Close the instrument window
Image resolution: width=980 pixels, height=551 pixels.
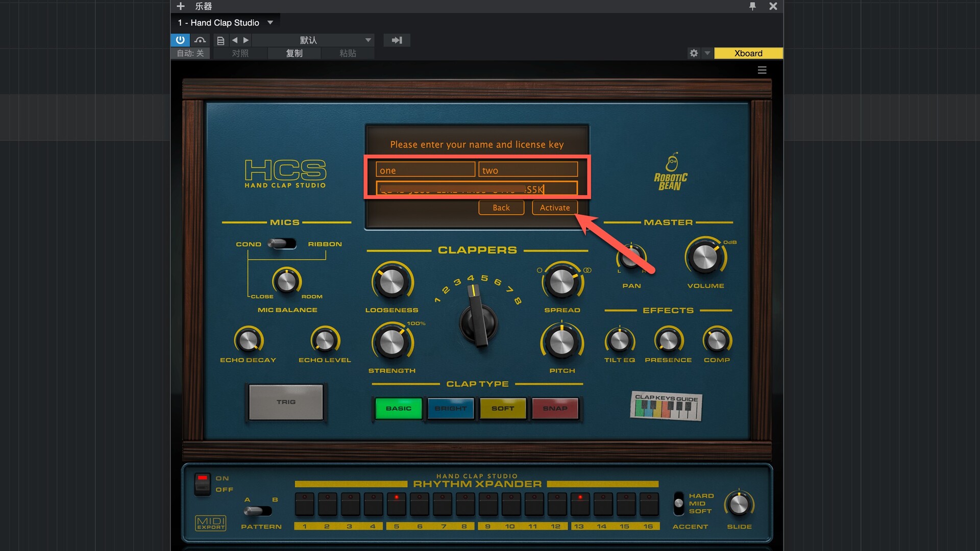(x=773, y=6)
